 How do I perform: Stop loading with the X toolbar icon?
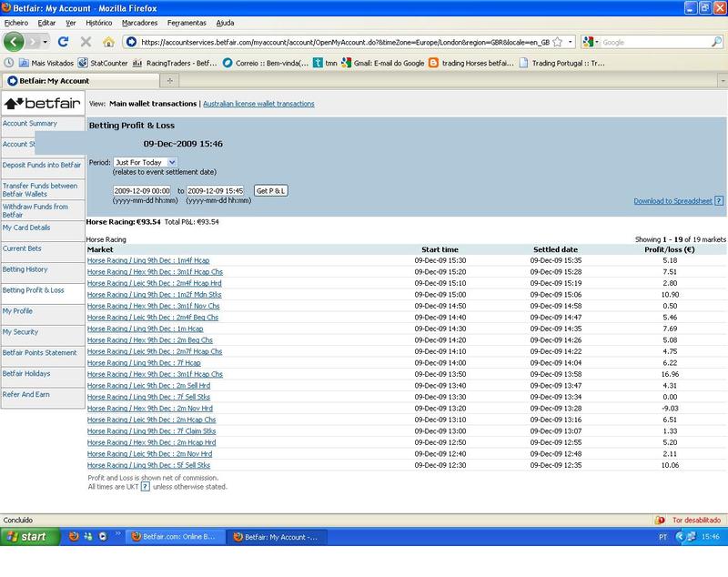[x=86, y=42]
